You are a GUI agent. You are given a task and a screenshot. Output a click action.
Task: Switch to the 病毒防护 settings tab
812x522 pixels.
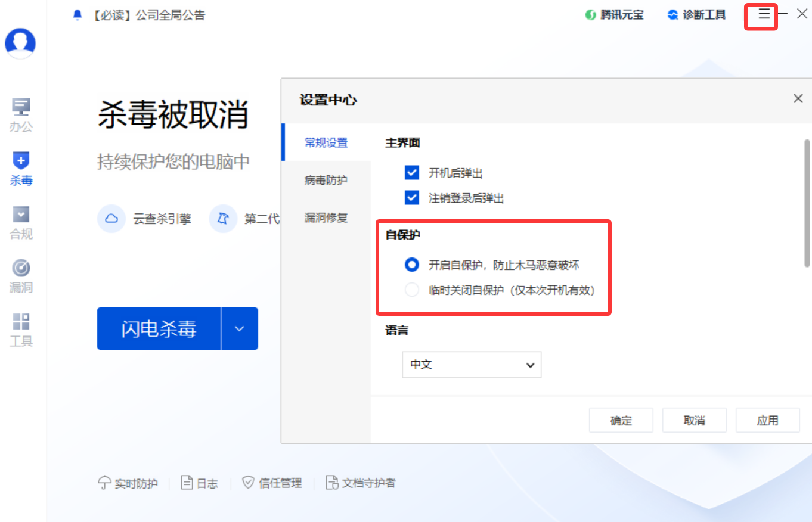(x=326, y=180)
